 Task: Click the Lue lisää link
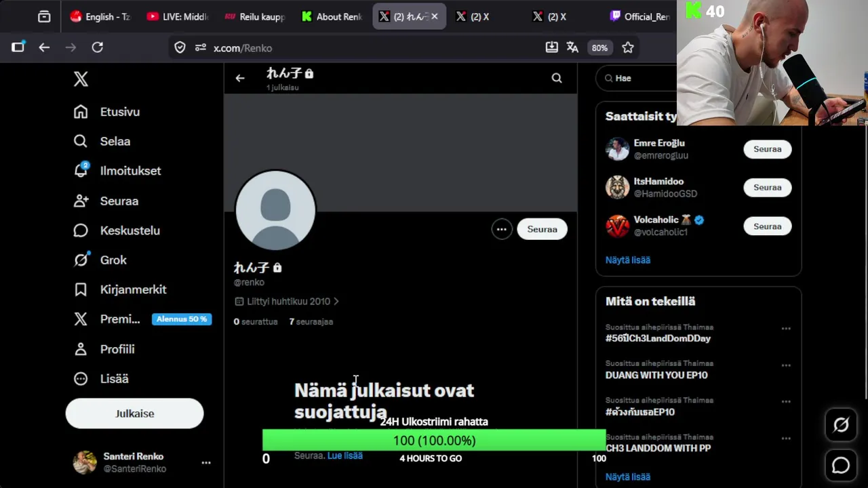[344, 455]
